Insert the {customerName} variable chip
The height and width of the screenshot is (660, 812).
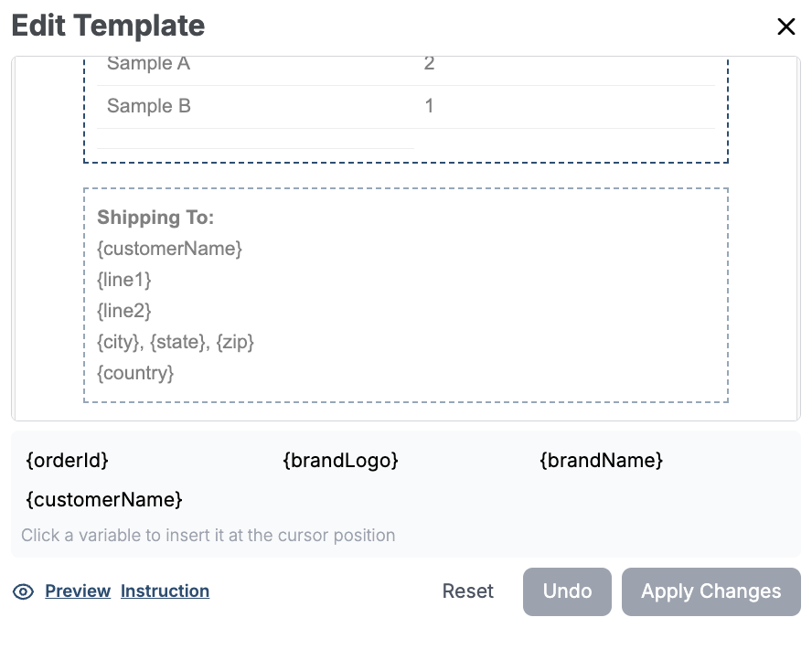pyautogui.click(x=104, y=500)
